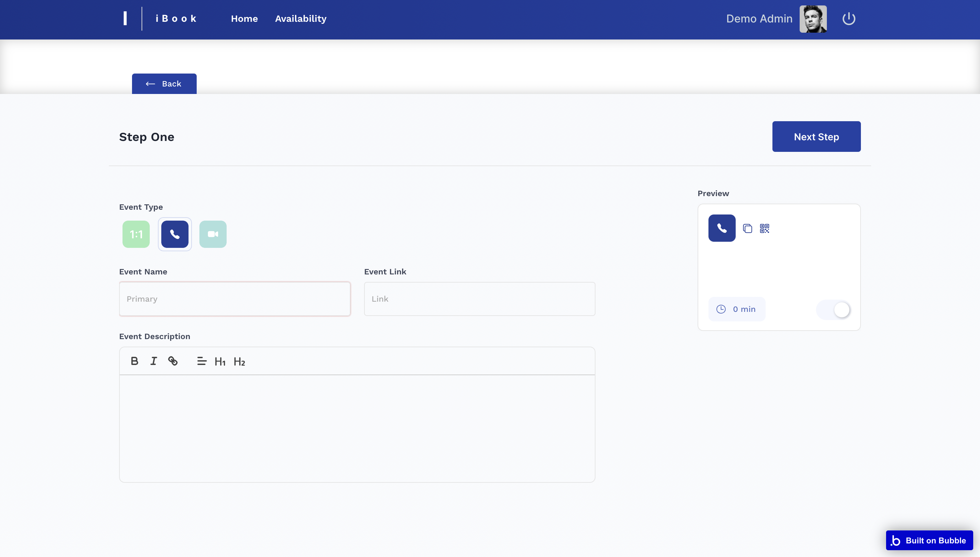Open the QR code icon in Preview
The image size is (980, 557).
pyautogui.click(x=764, y=228)
